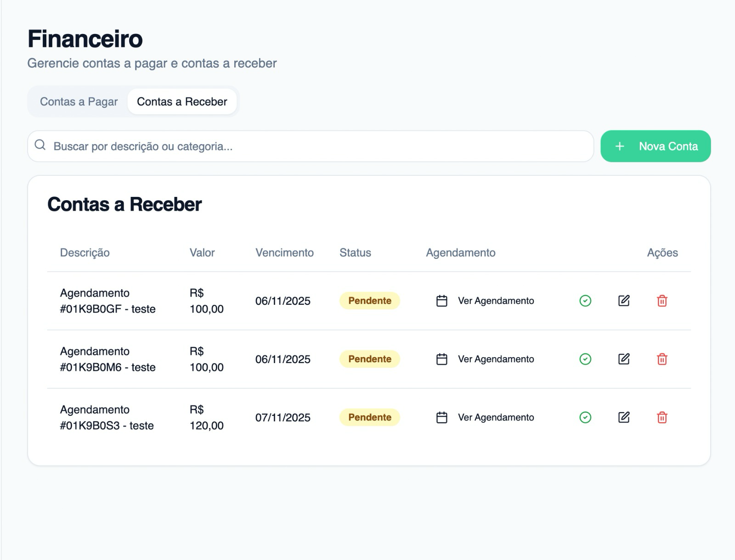Open Ver Agendamento for #01K9B0GF
735x560 pixels.
pos(485,301)
